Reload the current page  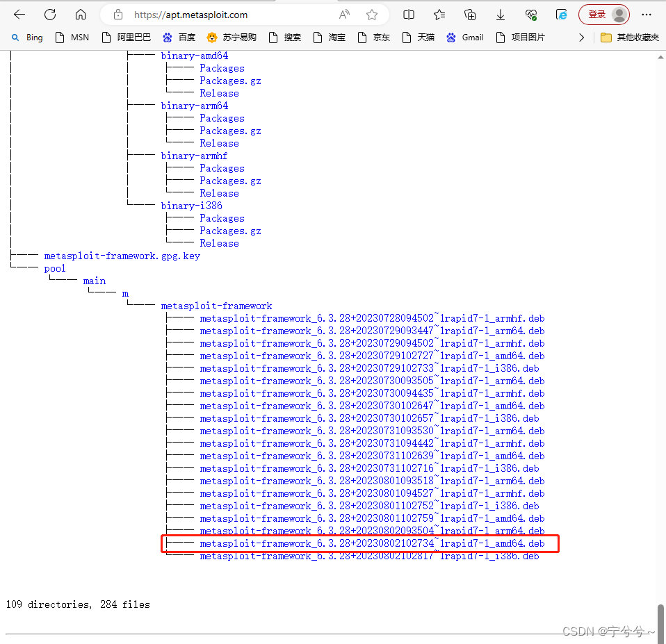pos(50,15)
